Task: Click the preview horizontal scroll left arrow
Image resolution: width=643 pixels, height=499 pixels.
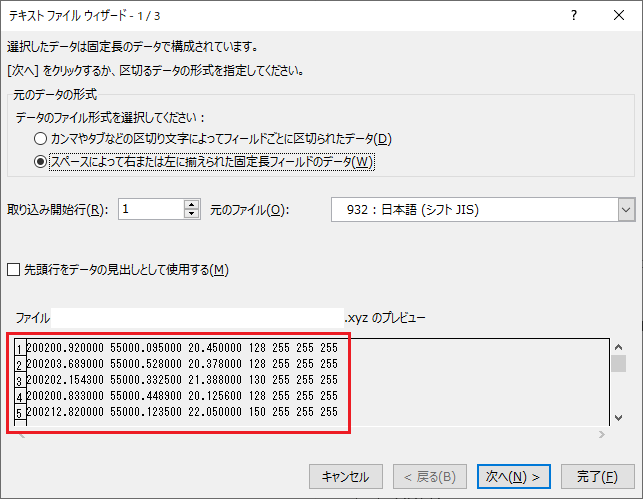Action: click(x=20, y=435)
